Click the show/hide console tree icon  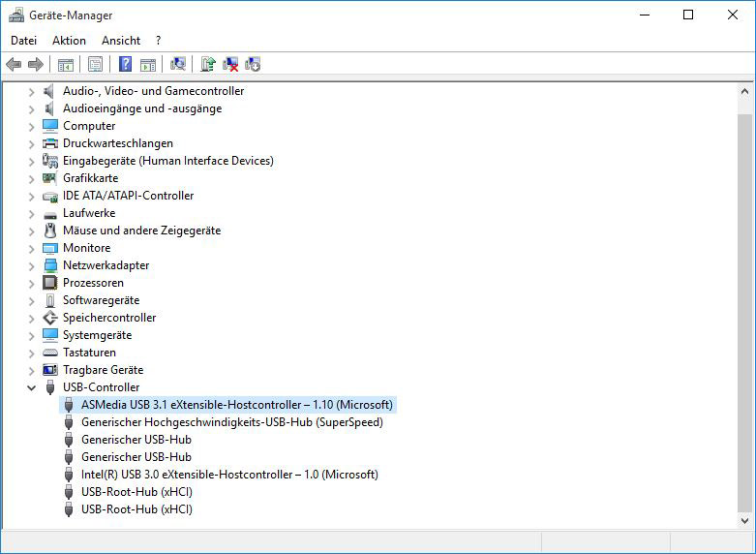coord(66,64)
